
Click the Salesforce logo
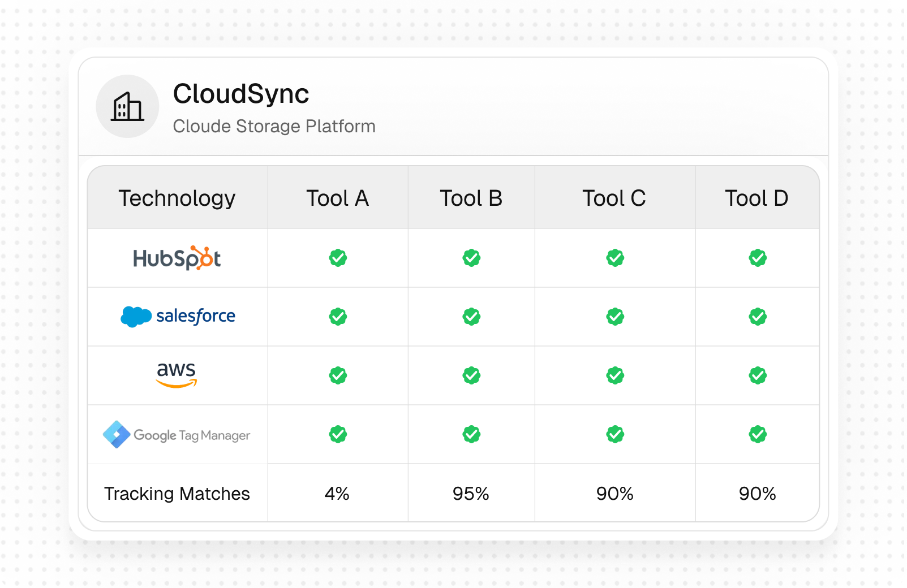tap(178, 316)
